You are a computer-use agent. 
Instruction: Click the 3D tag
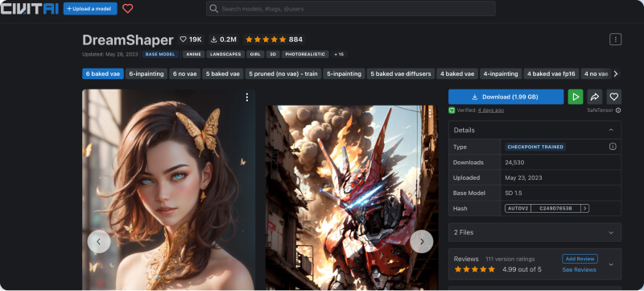tap(272, 54)
